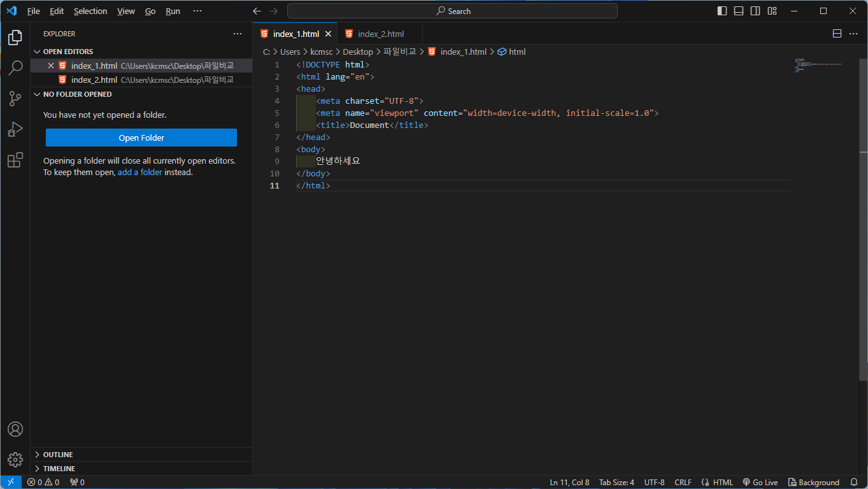868x489 pixels.
Task: Click Desktop in the breadcrumb path
Action: click(358, 52)
